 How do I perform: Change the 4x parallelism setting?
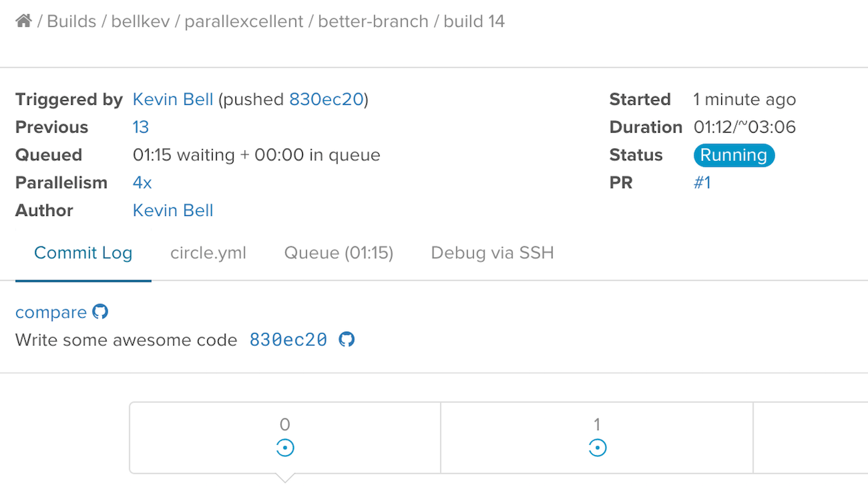pyautogui.click(x=142, y=182)
